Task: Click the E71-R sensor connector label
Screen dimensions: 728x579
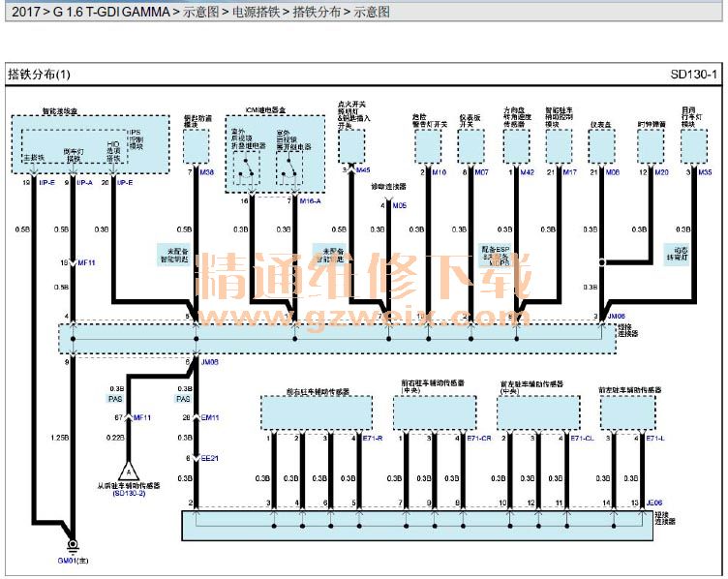Action: click(x=373, y=438)
